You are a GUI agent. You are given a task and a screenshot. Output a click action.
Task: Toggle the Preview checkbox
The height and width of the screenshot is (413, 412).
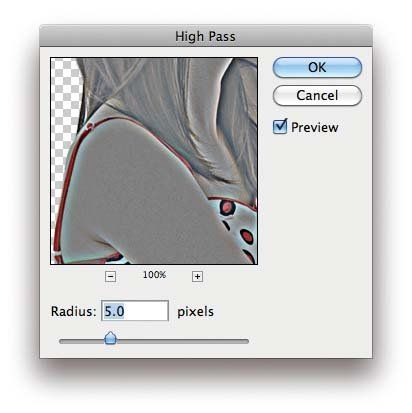pos(280,127)
